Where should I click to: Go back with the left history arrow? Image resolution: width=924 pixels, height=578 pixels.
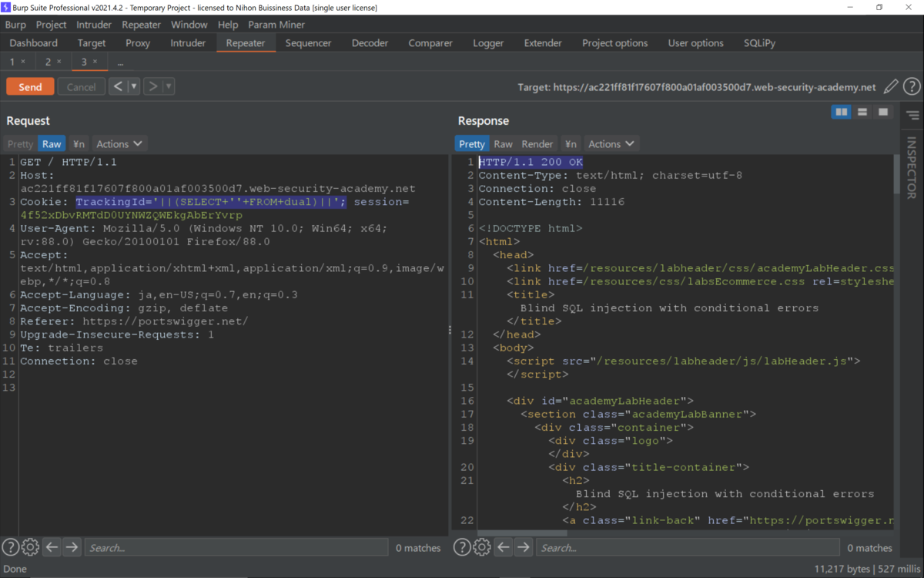tap(118, 86)
